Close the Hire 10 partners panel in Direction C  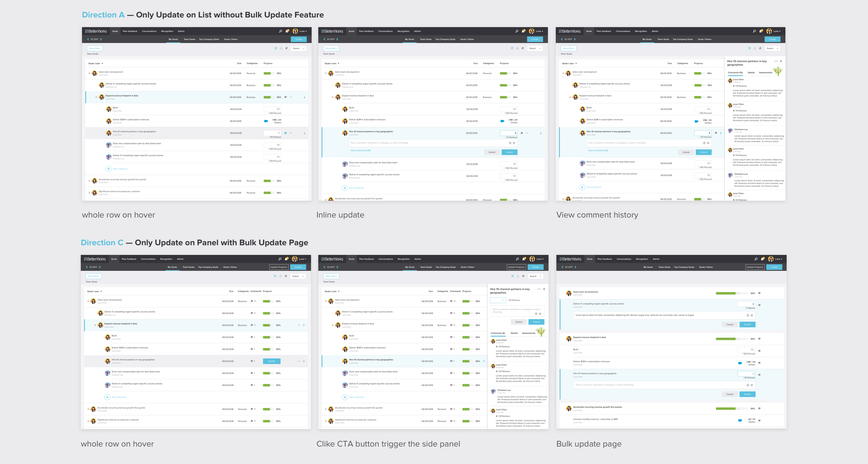pos(544,289)
